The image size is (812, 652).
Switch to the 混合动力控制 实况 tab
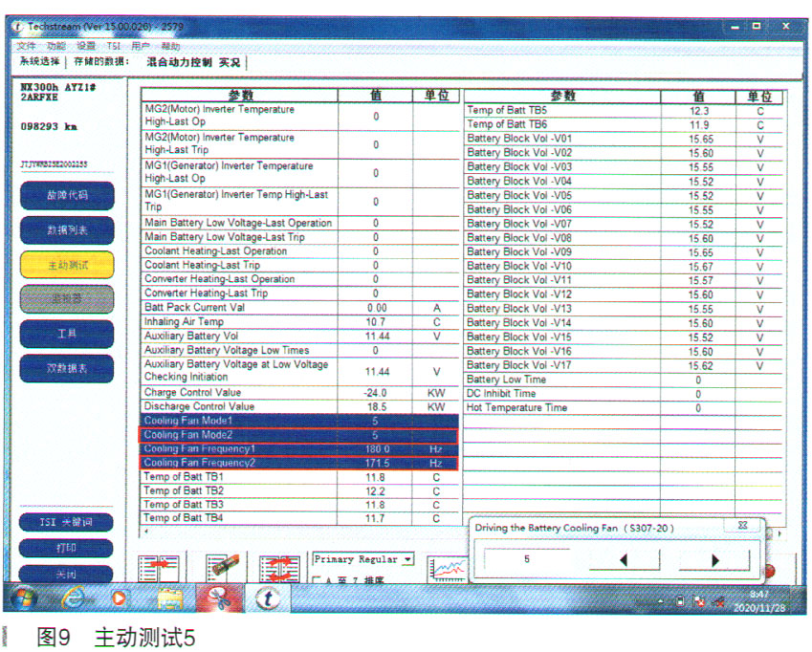[x=194, y=62]
